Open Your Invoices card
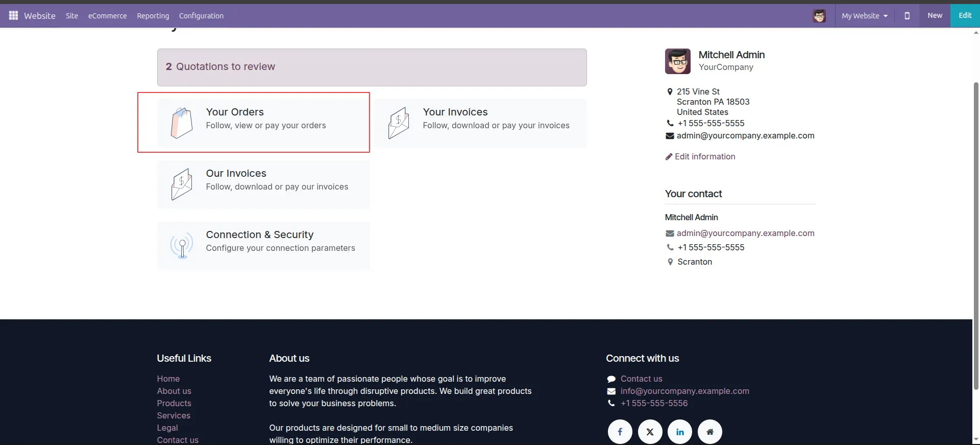 click(480, 123)
